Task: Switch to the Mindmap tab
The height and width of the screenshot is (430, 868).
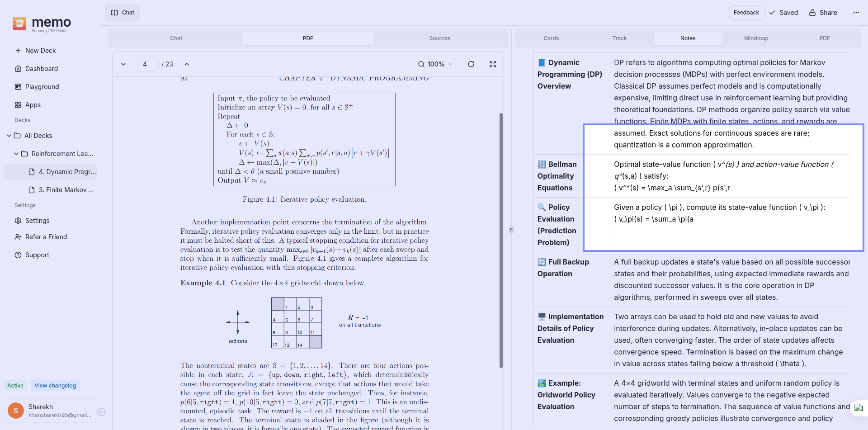Action: (756, 38)
